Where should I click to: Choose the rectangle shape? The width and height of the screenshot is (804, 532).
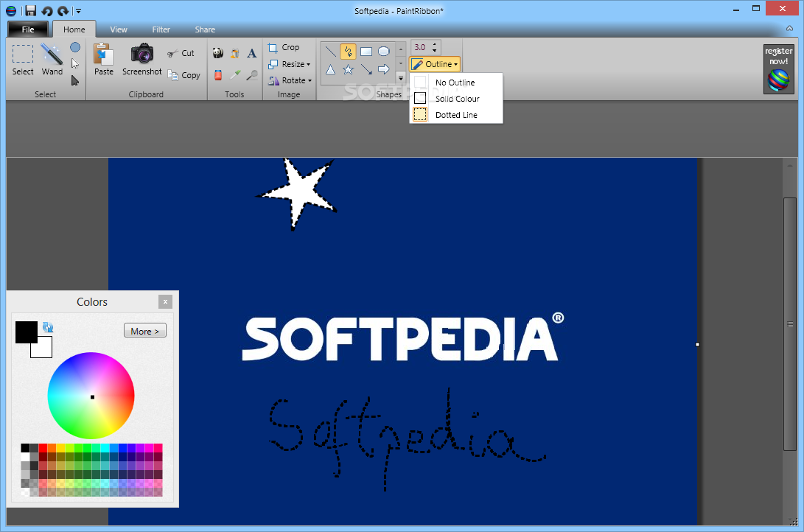click(x=366, y=52)
